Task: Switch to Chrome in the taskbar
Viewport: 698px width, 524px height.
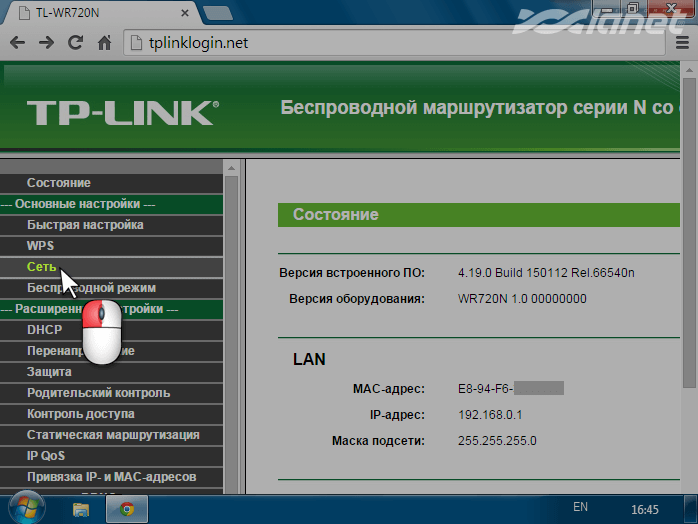Action: [x=127, y=508]
